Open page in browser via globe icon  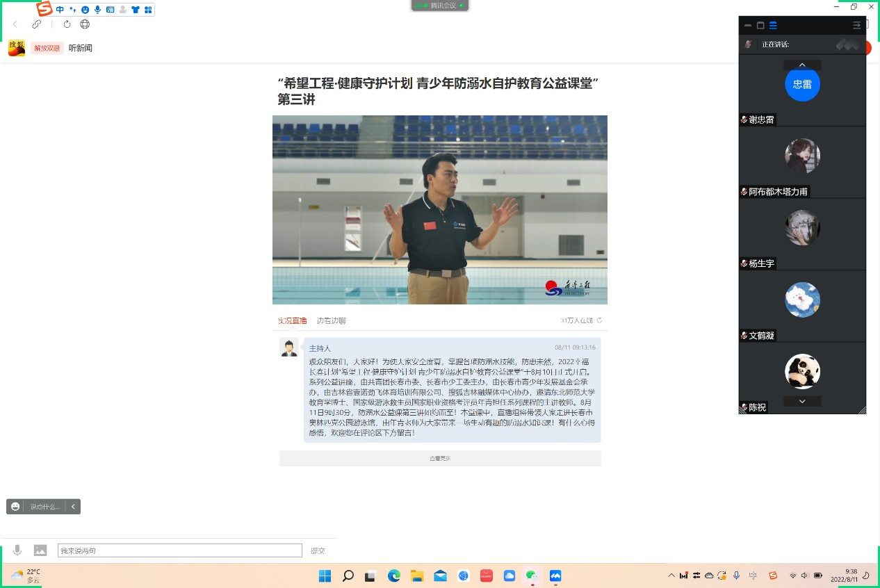[x=85, y=24]
